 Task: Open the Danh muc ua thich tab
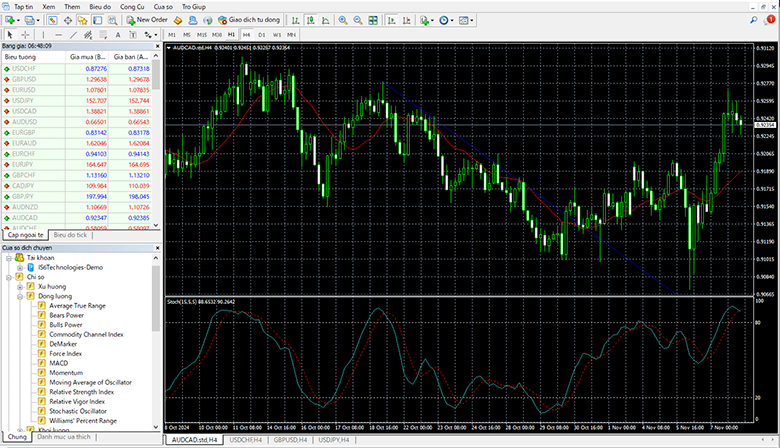coord(64,437)
